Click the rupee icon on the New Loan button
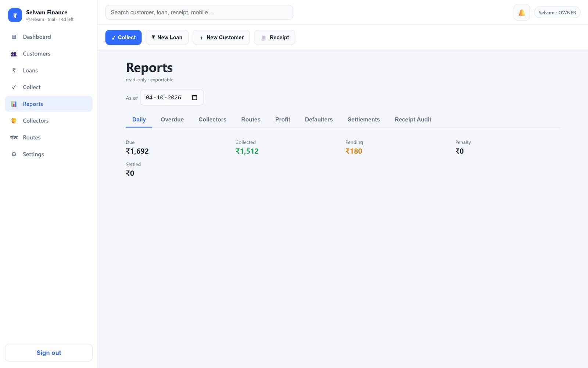This screenshot has width=588, height=368. point(153,38)
